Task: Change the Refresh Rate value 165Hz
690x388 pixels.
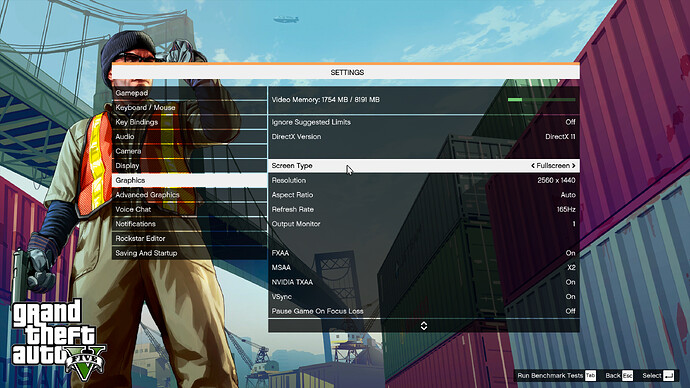Action: click(424, 209)
